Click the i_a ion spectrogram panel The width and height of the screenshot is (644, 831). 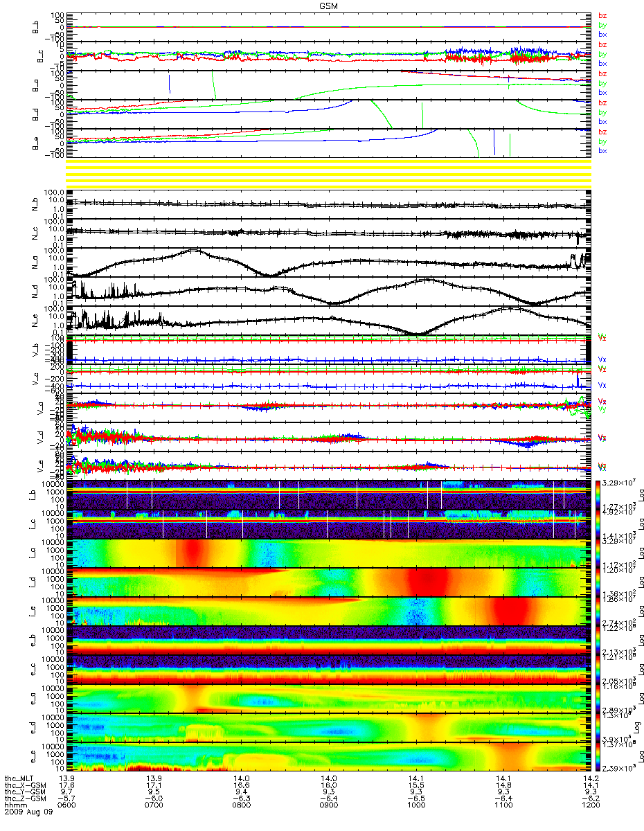(330, 553)
